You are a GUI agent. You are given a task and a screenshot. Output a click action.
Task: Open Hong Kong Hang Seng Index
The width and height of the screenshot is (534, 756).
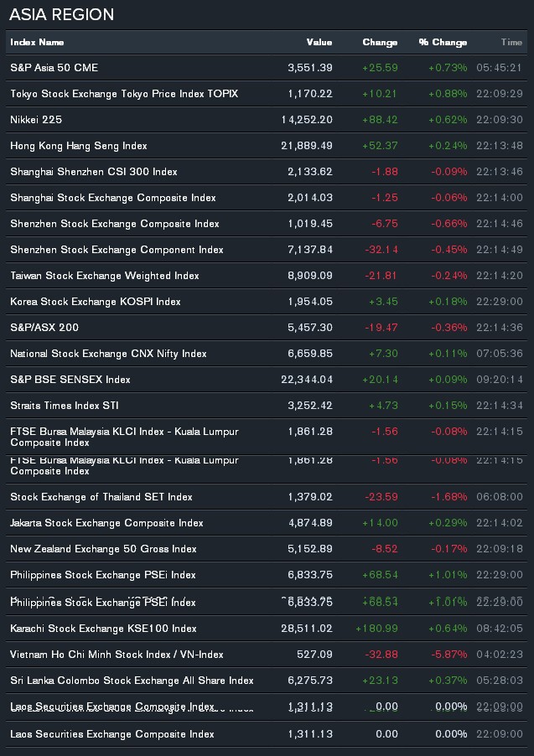79,146
